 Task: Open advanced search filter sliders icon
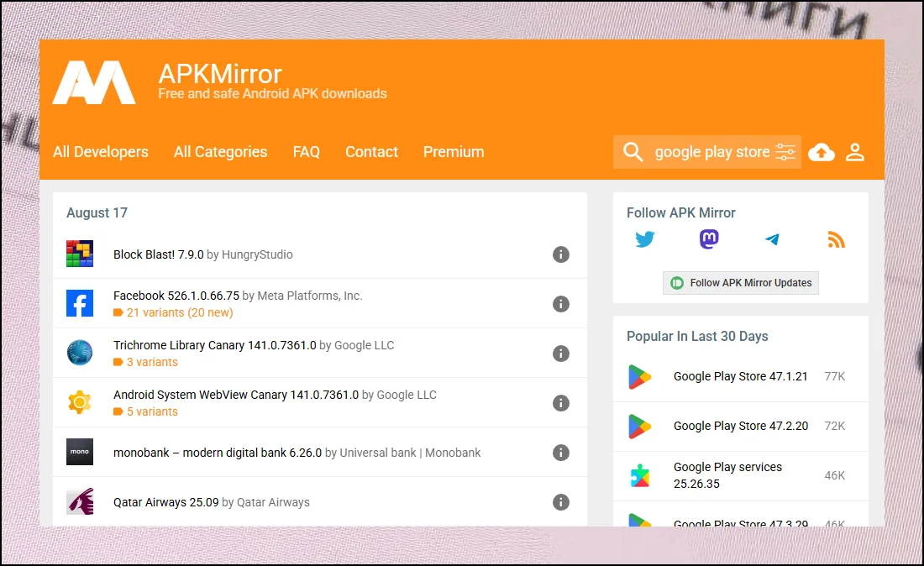pyautogui.click(x=785, y=152)
